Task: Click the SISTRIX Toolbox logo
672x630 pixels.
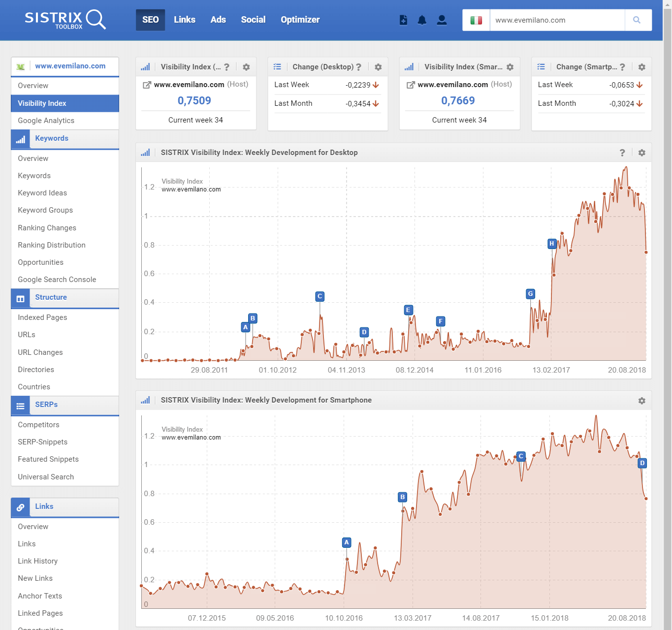Action: [65, 20]
